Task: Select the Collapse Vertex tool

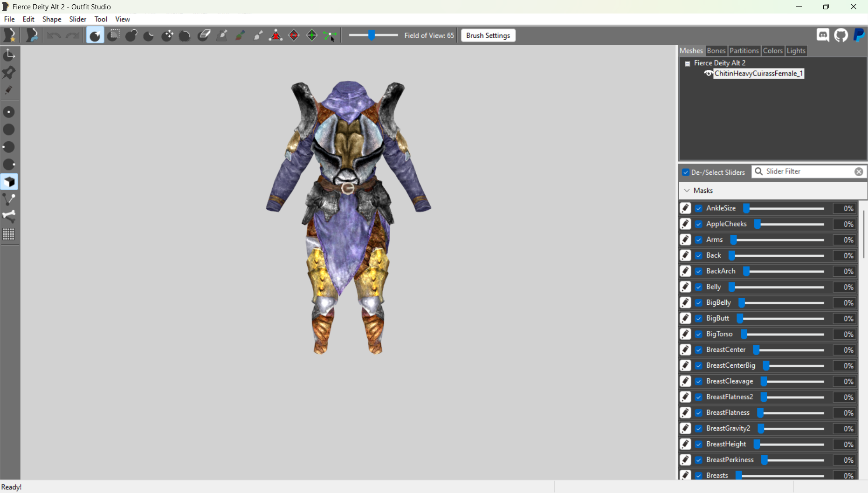Action: point(276,35)
